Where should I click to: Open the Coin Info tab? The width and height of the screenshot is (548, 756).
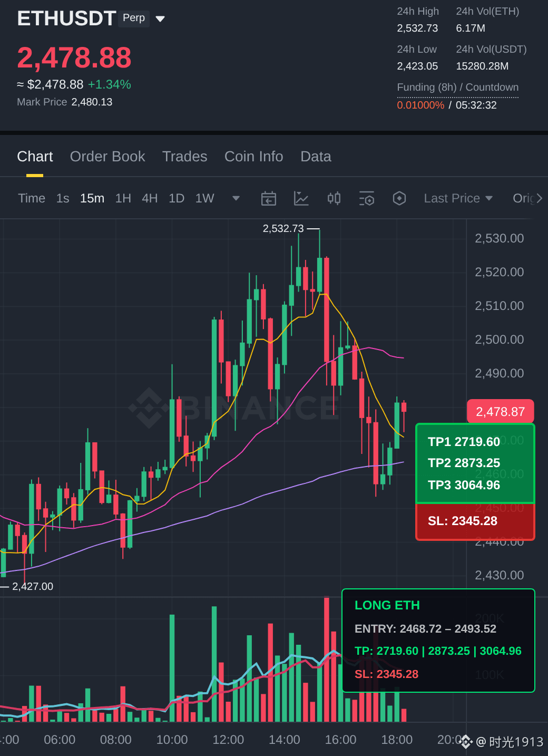coord(254,157)
